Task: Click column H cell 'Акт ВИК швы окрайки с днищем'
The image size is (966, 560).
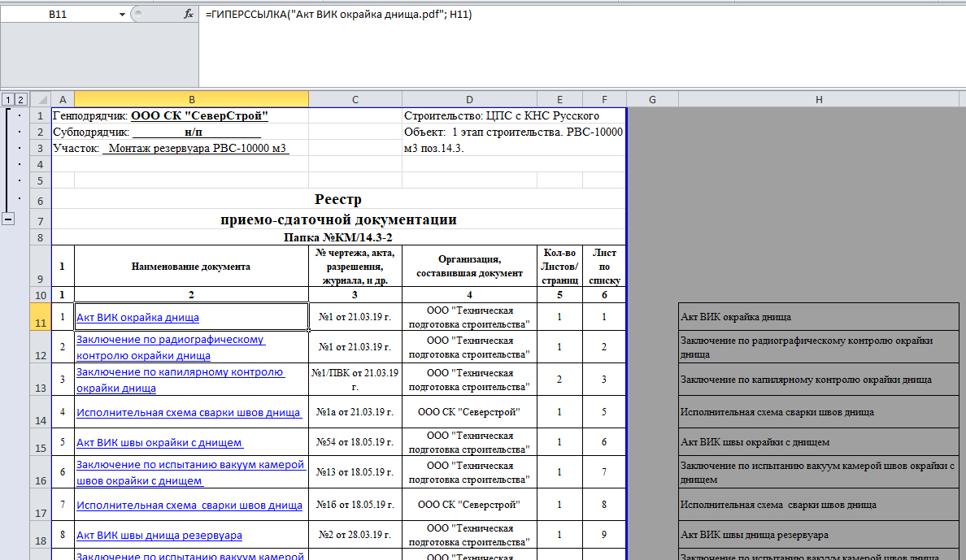Action: (x=819, y=441)
